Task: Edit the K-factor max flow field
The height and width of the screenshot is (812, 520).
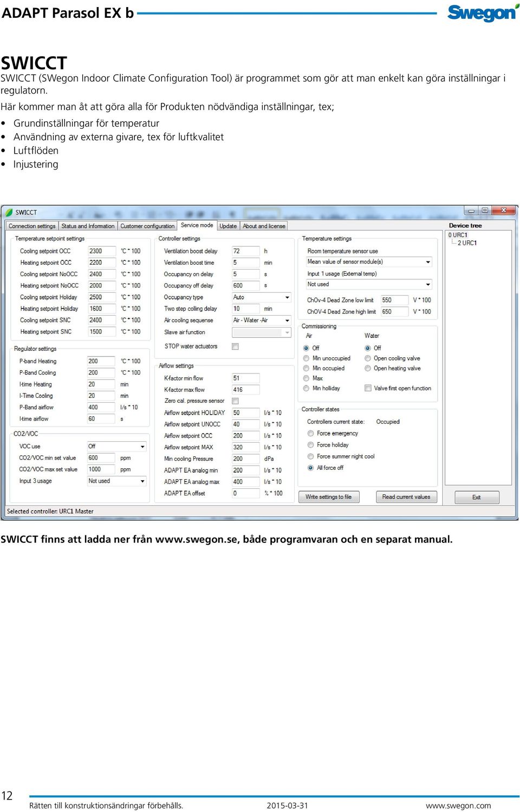Action: 245,390
